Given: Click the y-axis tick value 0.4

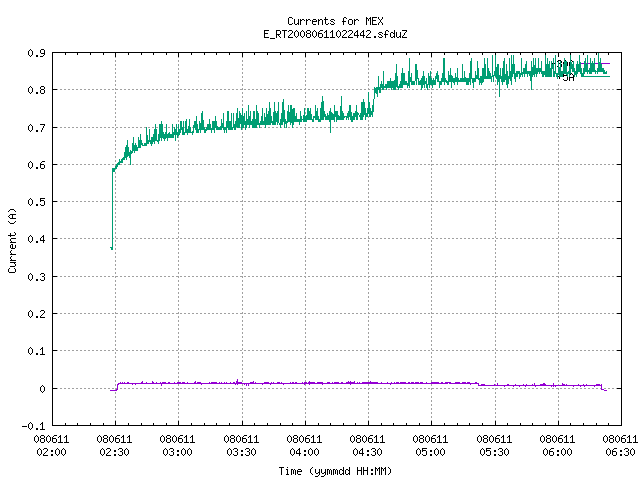Looking at the screenshot, I should [x=36, y=239].
